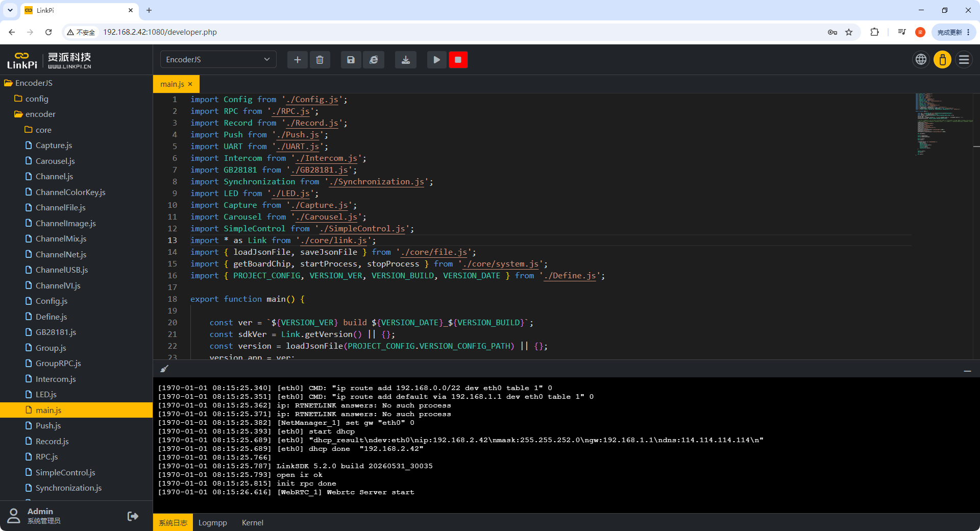Screen dimensions: 980x531
Task: Open the language globe icon
Action: (921, 60)
